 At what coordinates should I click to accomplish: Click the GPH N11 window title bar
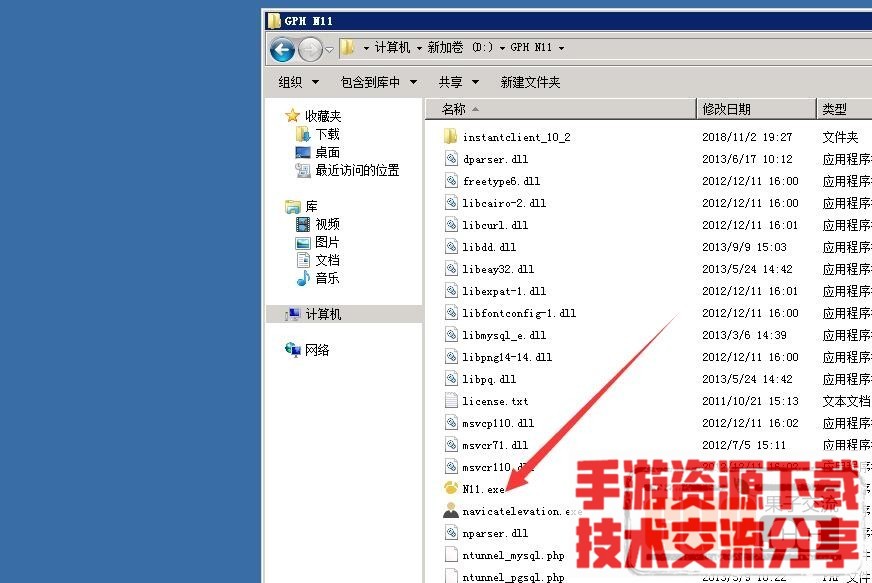568,21
